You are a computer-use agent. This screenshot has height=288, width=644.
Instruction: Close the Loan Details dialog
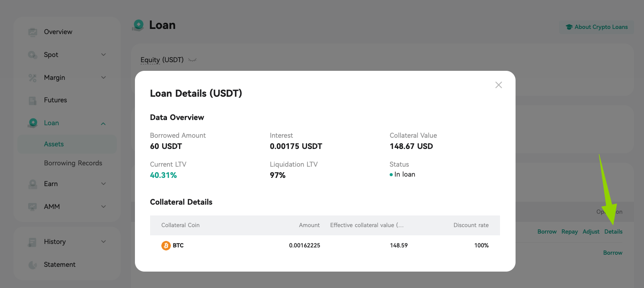tap(499, 85)
